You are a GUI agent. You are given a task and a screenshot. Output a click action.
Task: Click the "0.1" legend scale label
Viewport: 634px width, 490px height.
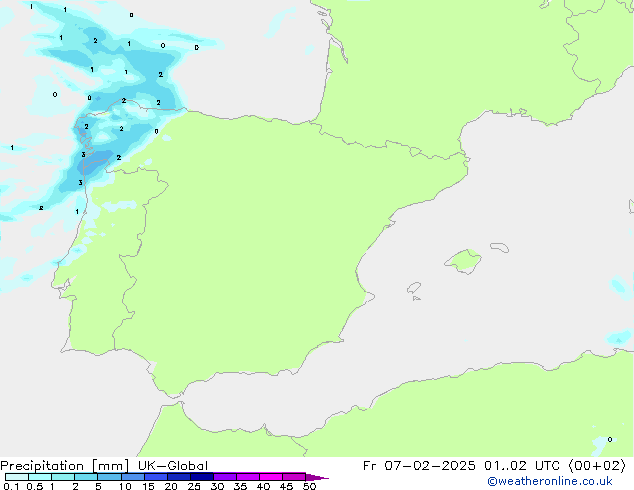pos(11,486)
